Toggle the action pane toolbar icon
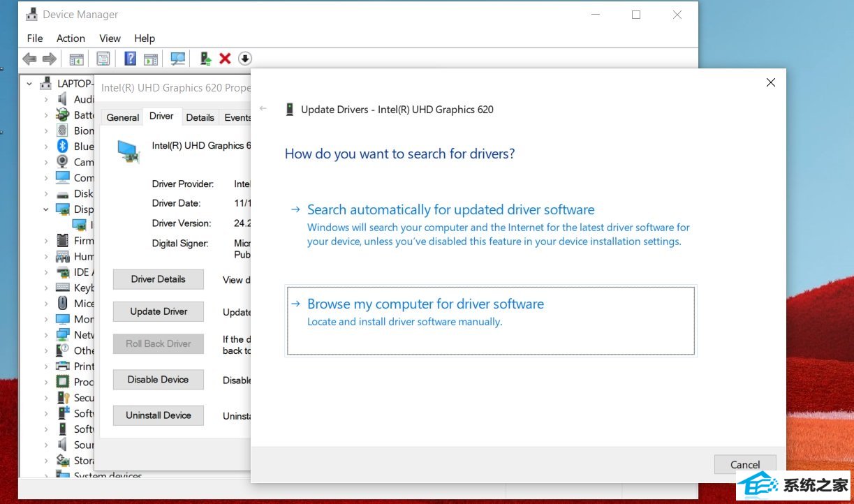 [x=151, y=59]
